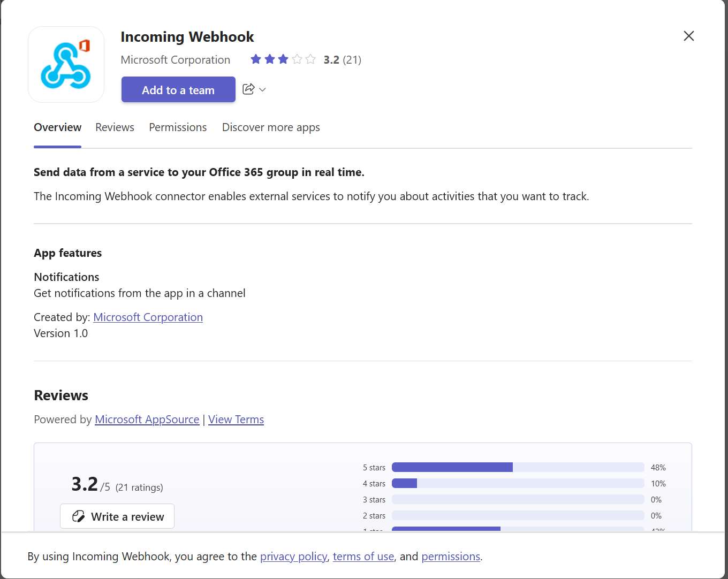Expand the share options chevron
Screen dimensions: 728x579
click(262, 89)
